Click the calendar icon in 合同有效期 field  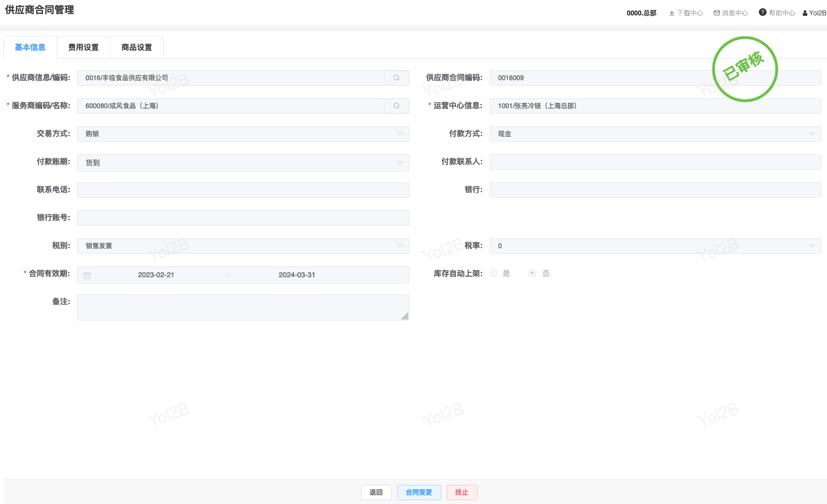coord(87,275)
